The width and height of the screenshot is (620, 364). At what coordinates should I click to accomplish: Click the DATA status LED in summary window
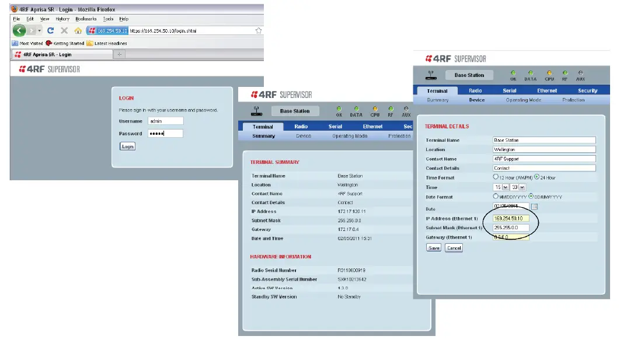click(356, 108)
